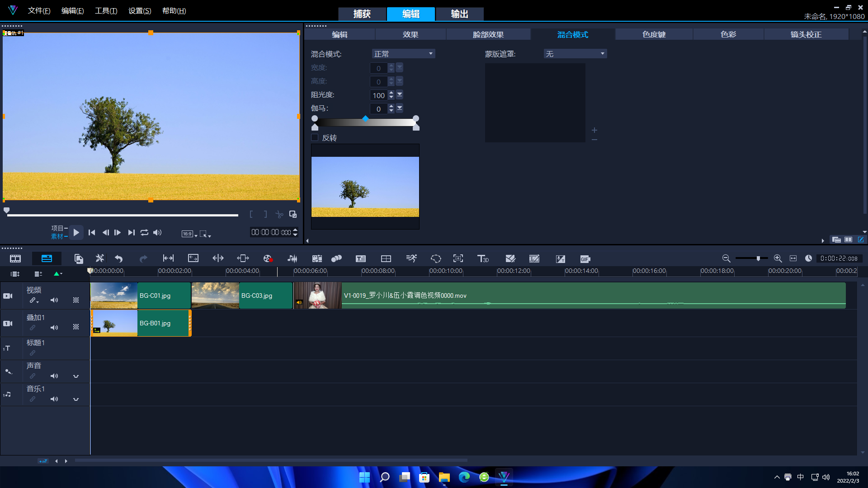
Task: Open record/capture option with red dot
Action: 268,258
